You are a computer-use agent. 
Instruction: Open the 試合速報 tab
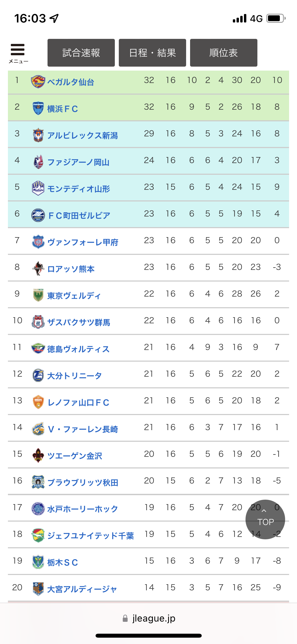coord(81,53)
